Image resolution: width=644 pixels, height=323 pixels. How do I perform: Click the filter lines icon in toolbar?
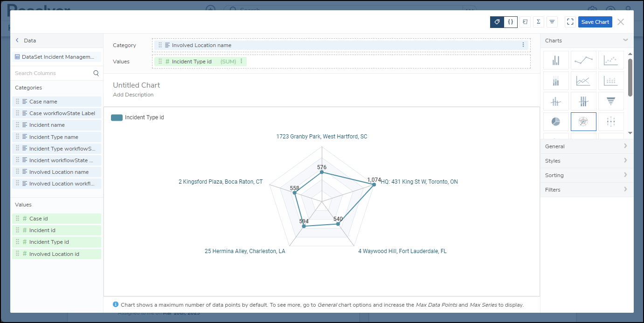pos(552,22)
